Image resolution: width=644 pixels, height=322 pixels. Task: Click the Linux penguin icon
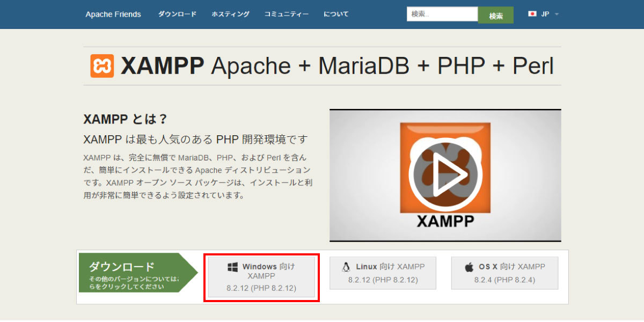tap(346, 267)
